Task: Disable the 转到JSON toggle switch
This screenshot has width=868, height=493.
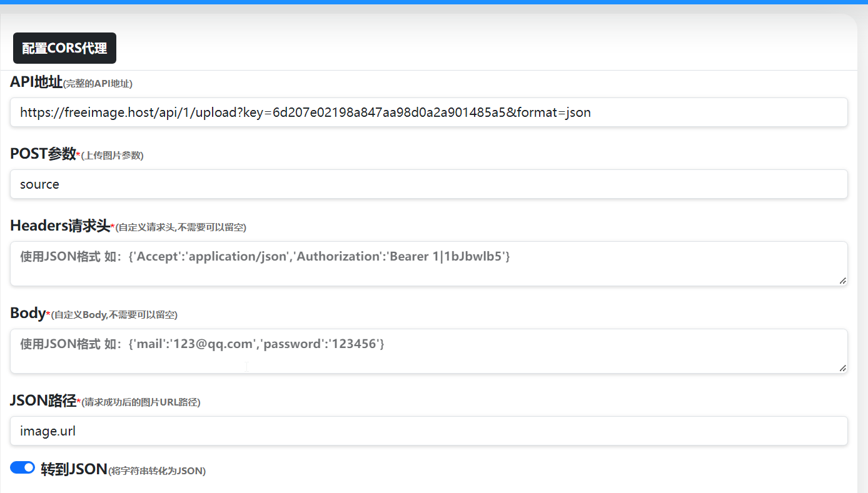Action: coord(23,467)
